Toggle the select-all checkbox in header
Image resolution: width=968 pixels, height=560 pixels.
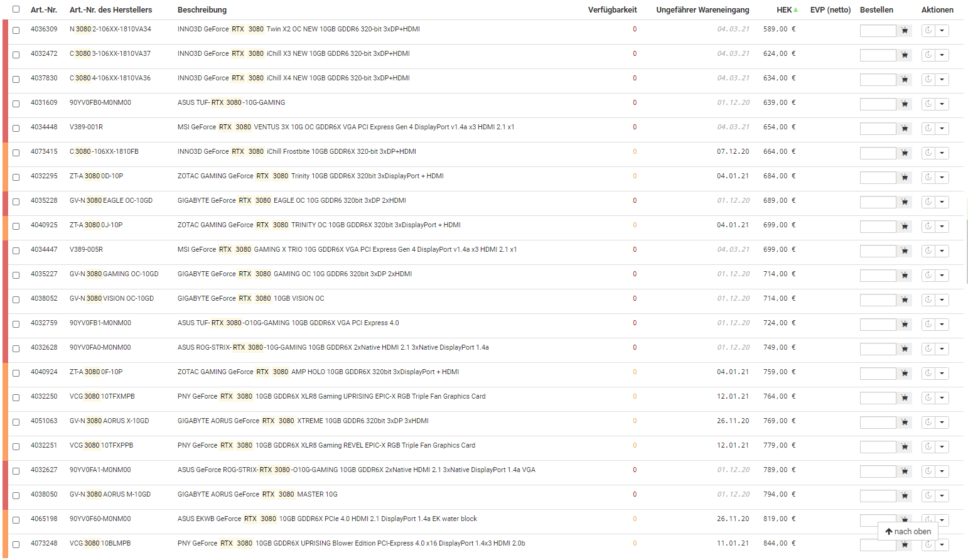16,9
